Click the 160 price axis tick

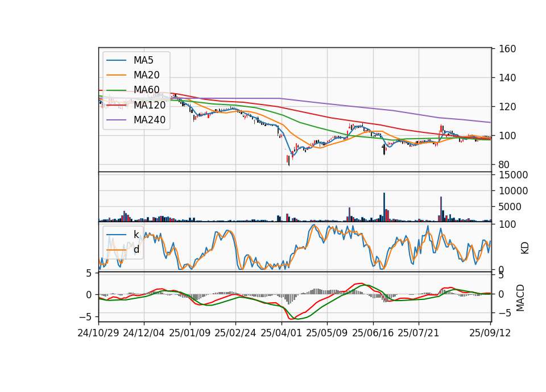(507, 49)
